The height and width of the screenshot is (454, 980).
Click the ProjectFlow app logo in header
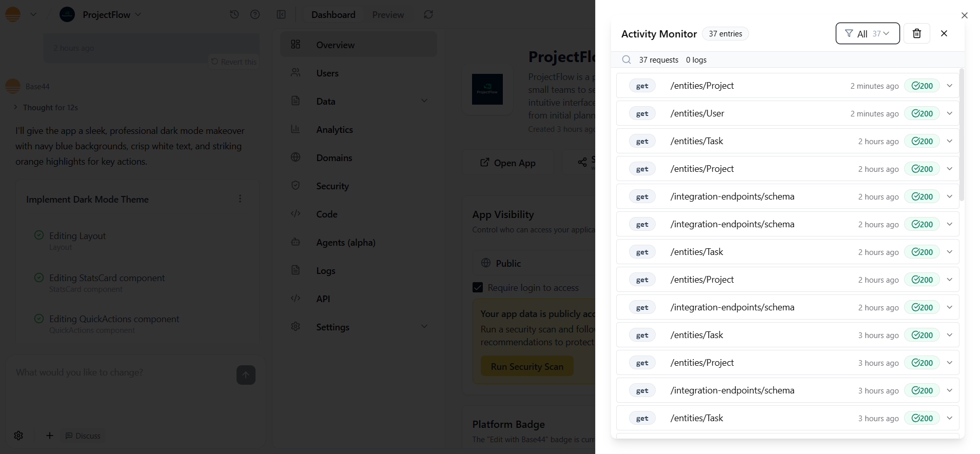pyautogui.click(x=67, y=14)
